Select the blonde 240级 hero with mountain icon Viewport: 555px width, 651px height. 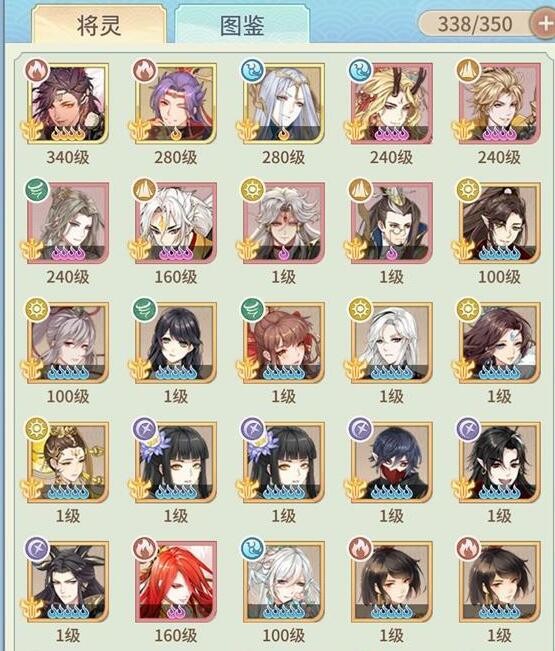(500, 103)
